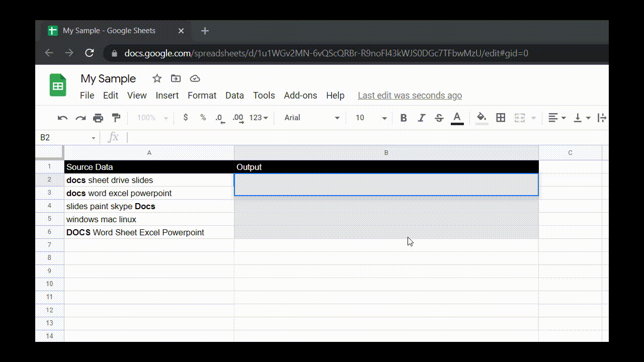Reload the browser page
The width and height of the screenshot is (644, 362).
(90, 53)
